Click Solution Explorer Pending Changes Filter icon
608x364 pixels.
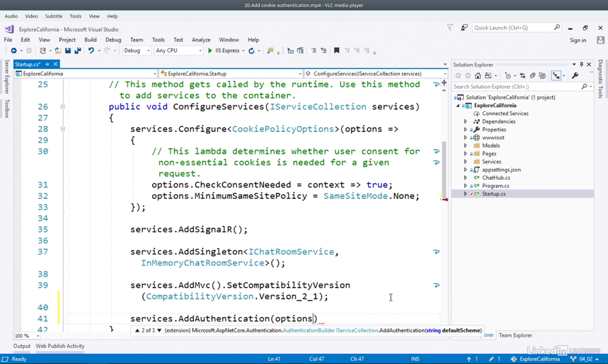[508, 76]
